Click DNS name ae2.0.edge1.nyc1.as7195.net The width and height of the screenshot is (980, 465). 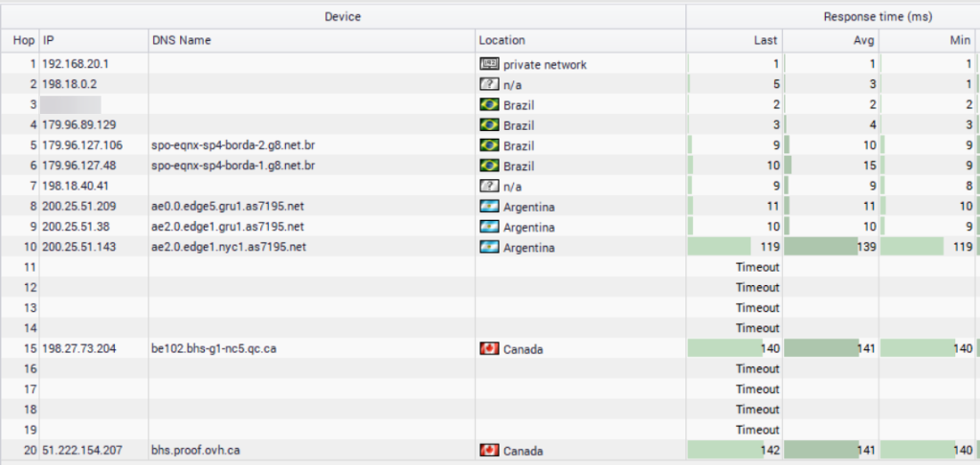[x=229, y=247]
